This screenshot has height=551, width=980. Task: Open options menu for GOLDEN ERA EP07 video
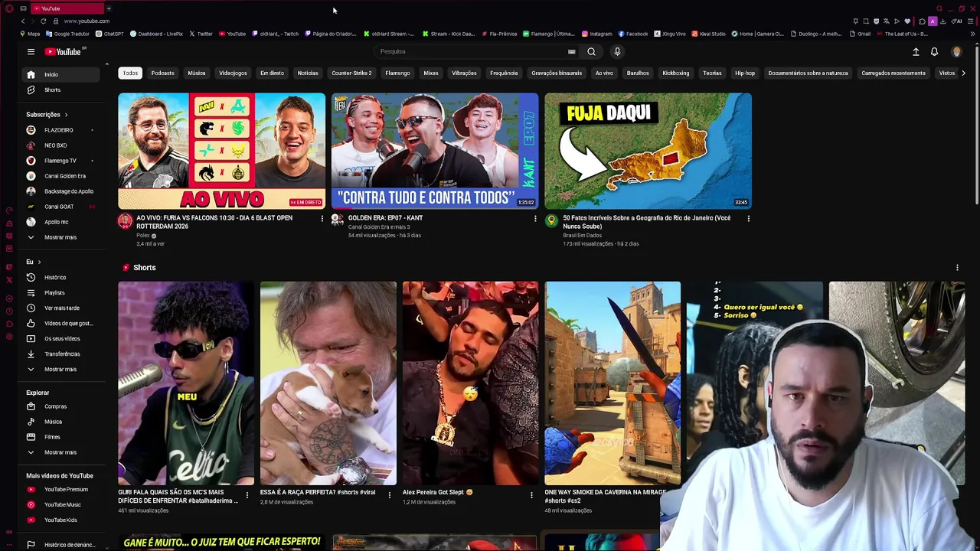535,219
